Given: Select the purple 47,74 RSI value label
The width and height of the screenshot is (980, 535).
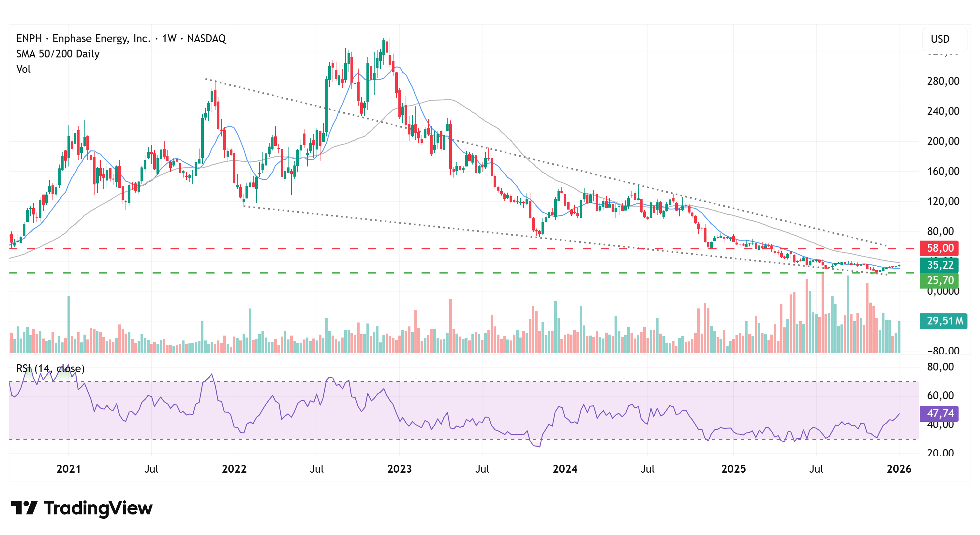Looking at the screenshot, I should click(x=939, y=414).
